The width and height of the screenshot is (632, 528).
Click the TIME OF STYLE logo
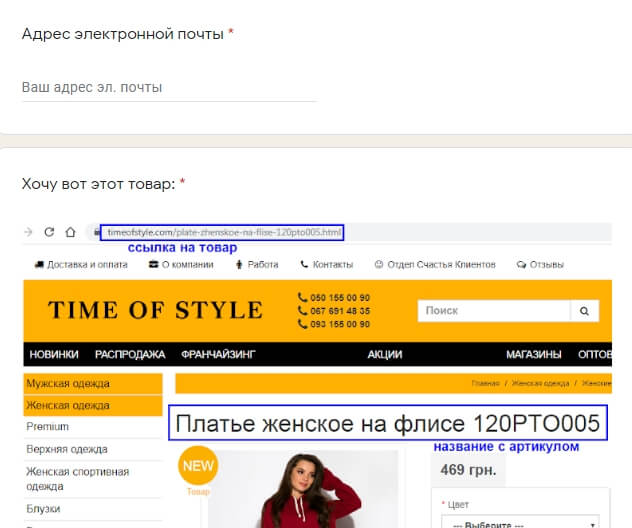click(155, 310)
